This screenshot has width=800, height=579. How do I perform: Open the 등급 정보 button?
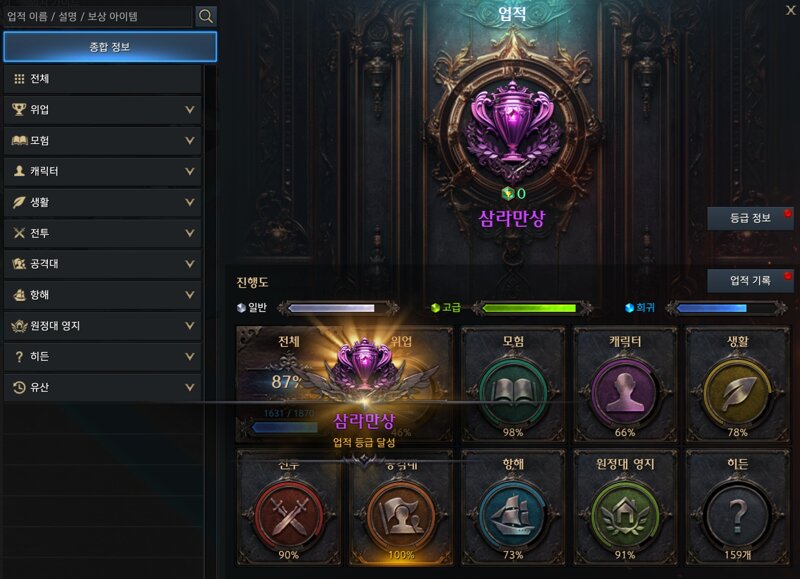[750, 218]
